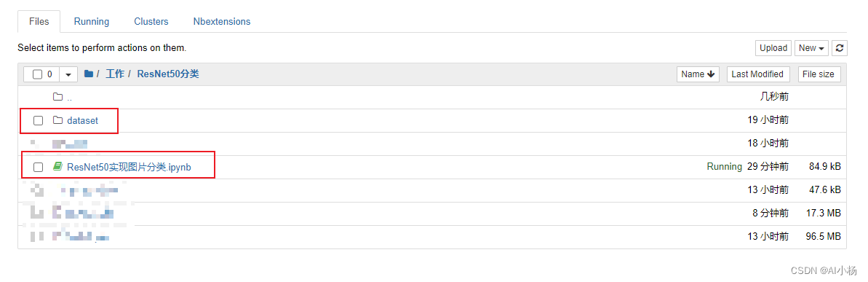Open the dataset folder link

pos(82,120)
